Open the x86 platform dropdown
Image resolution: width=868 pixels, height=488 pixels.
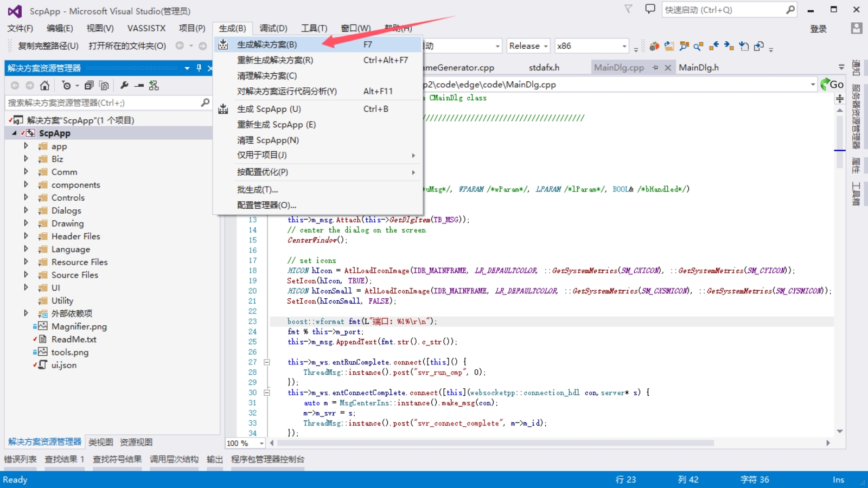coord(591,46)
